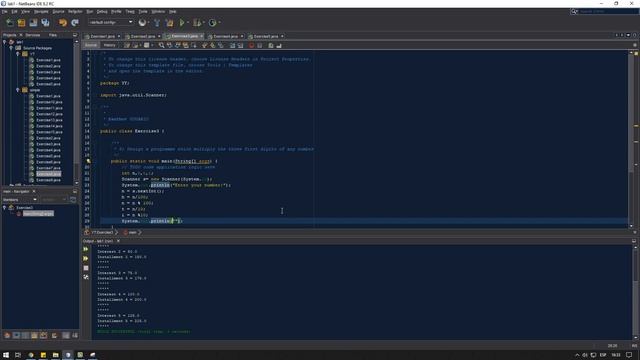Click the yellow Re-run with different parameters icon
The image size is (640, 360).
86,258
